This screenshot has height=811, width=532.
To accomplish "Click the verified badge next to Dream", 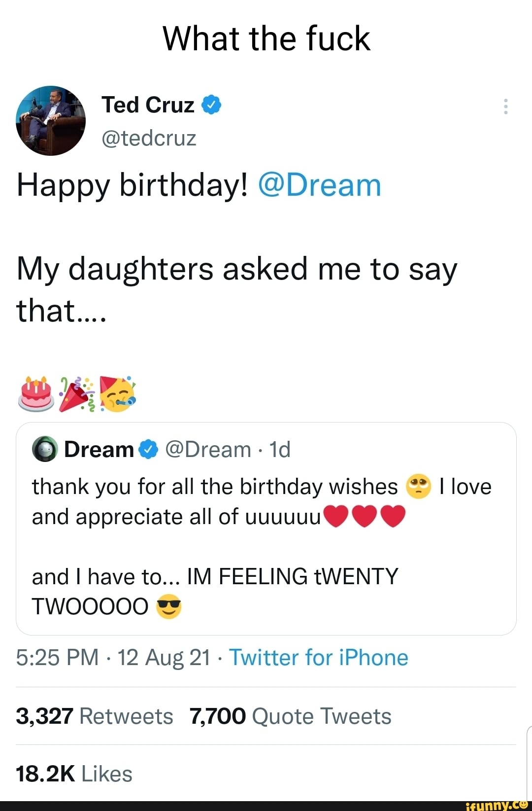I will pyautogui.click(x=148, y=449).
